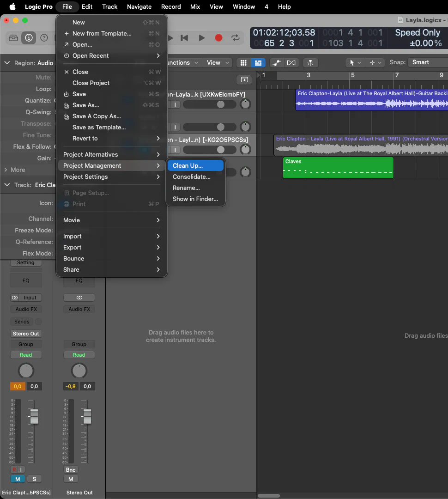Toggle Mute on Eric Clapt channel strip
Image resolution: width=448 pixels, height=499 pixels.
(18, 479)
